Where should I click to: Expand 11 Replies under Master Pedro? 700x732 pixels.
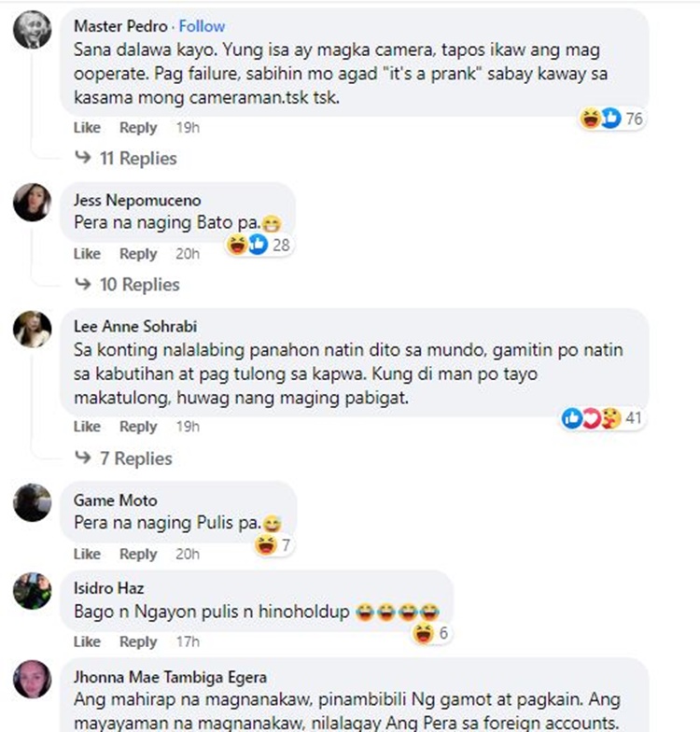point(126,159)
